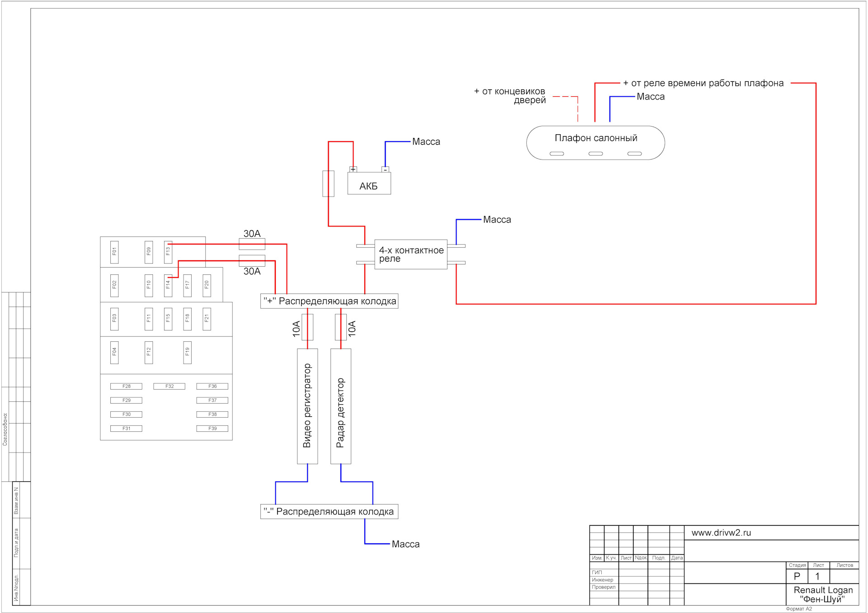Viewport: 868px width, 613px height.
Task: Click the Стадия header cell
Action: coord(797,565)
